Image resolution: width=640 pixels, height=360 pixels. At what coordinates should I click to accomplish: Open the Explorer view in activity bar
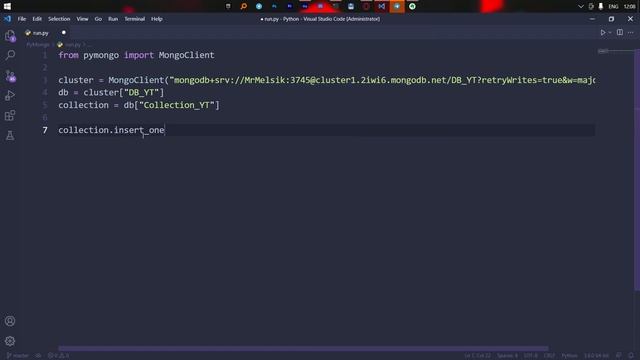pyautogui.click(x=10, y=36)
